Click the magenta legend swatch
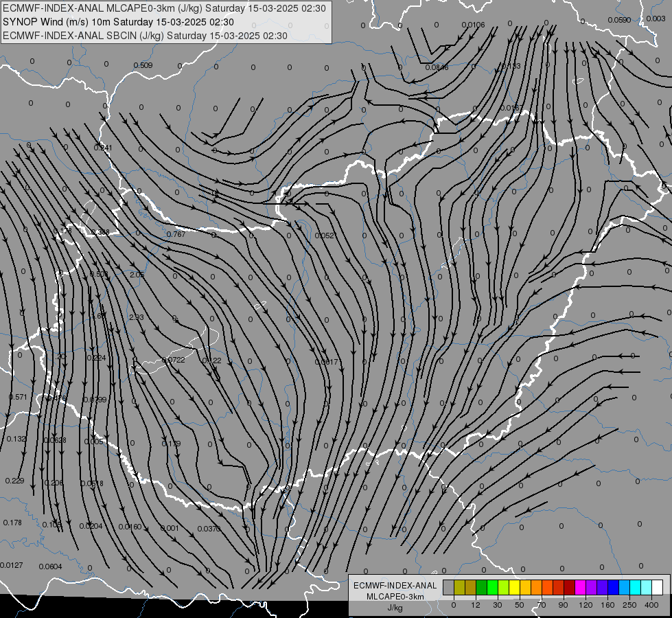 [x=580, y=587]
